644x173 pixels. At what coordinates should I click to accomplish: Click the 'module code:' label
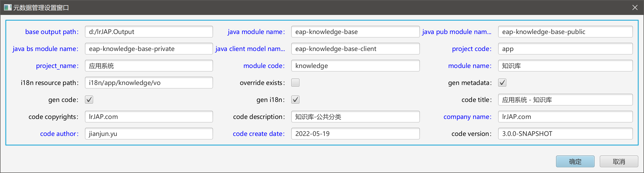[264, 66]
